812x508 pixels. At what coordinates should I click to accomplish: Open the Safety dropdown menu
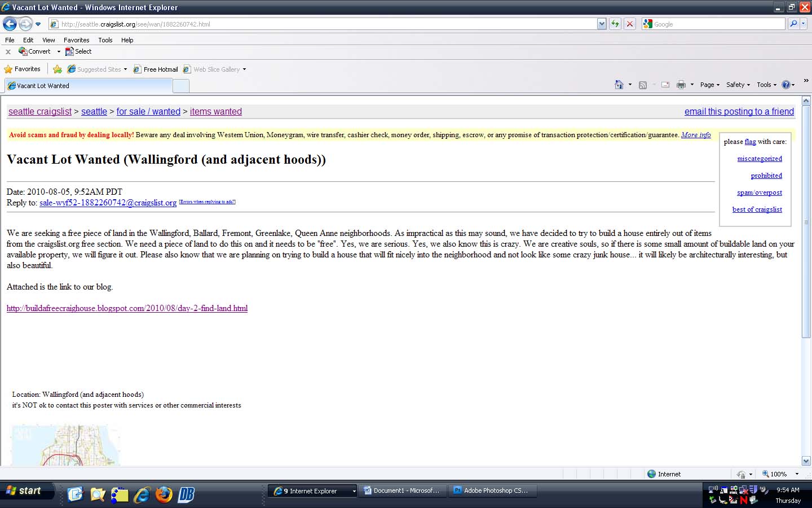pyautogui.click(x=736, y=84)
